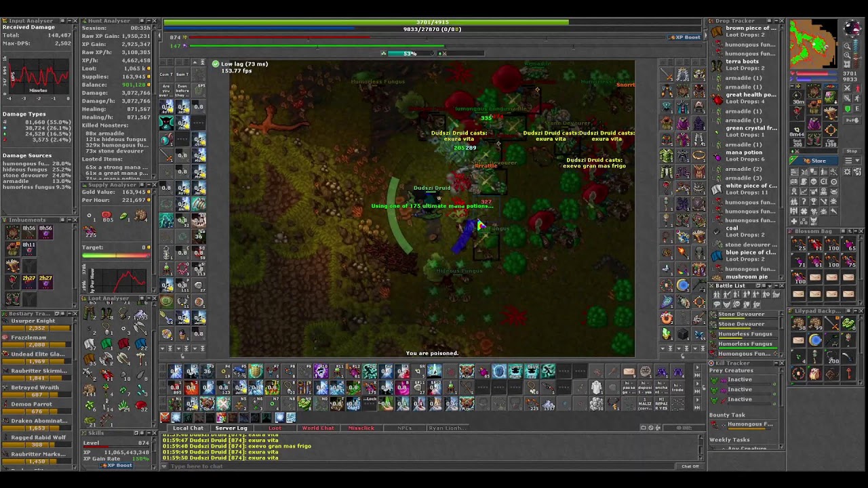This screenshot has height=488, width=868.
Task: Click the HI REPAIR YES hotkey slot
Action: [661, 404]
